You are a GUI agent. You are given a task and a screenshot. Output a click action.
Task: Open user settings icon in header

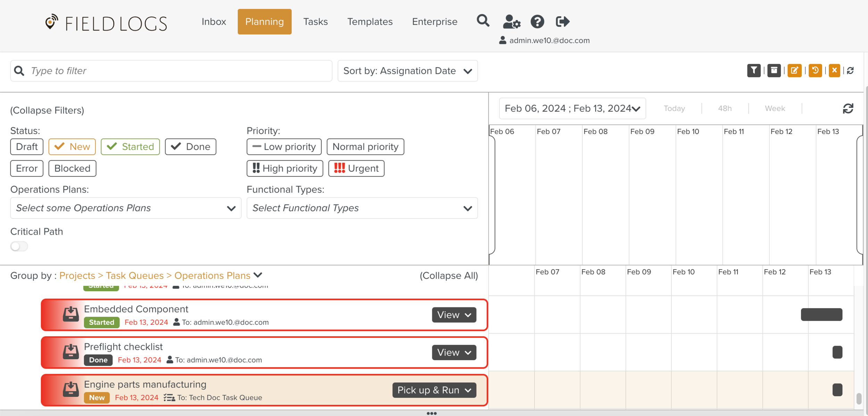[511, 22]
